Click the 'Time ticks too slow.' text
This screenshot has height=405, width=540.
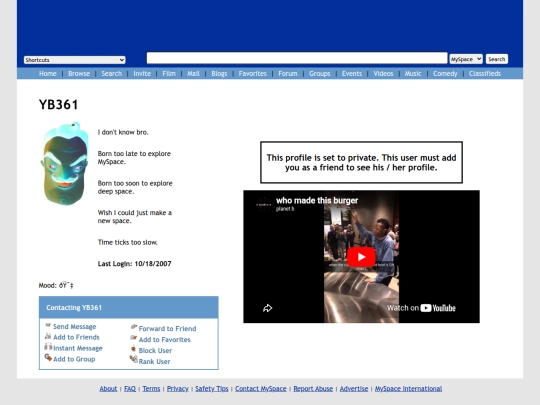tap(127, 242)
